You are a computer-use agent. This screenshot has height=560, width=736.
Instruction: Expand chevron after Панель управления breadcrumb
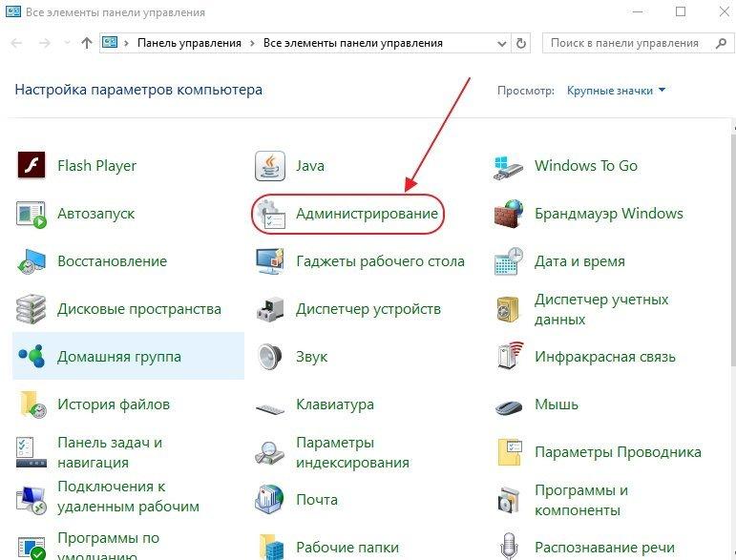click(x=252, y=43)
